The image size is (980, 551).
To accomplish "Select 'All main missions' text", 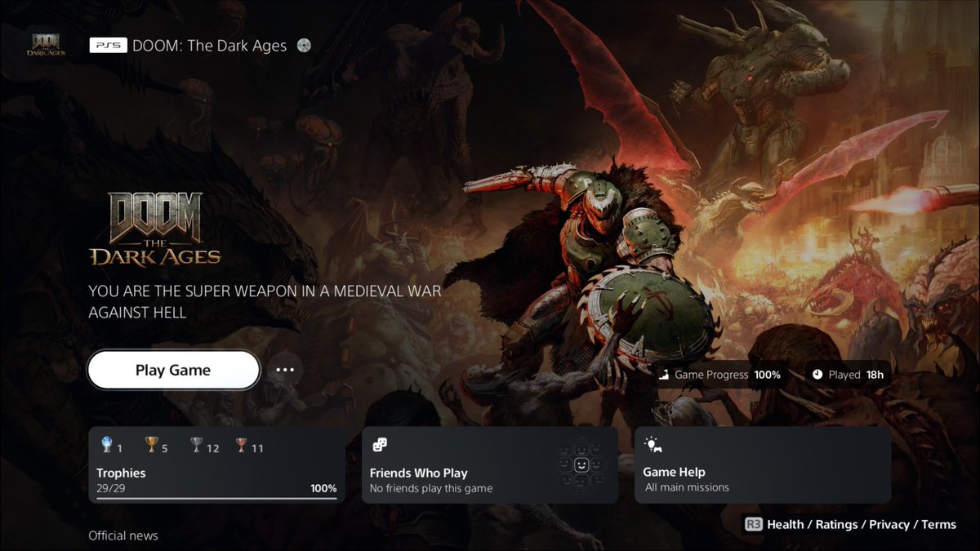I will [x=687, y=487].
